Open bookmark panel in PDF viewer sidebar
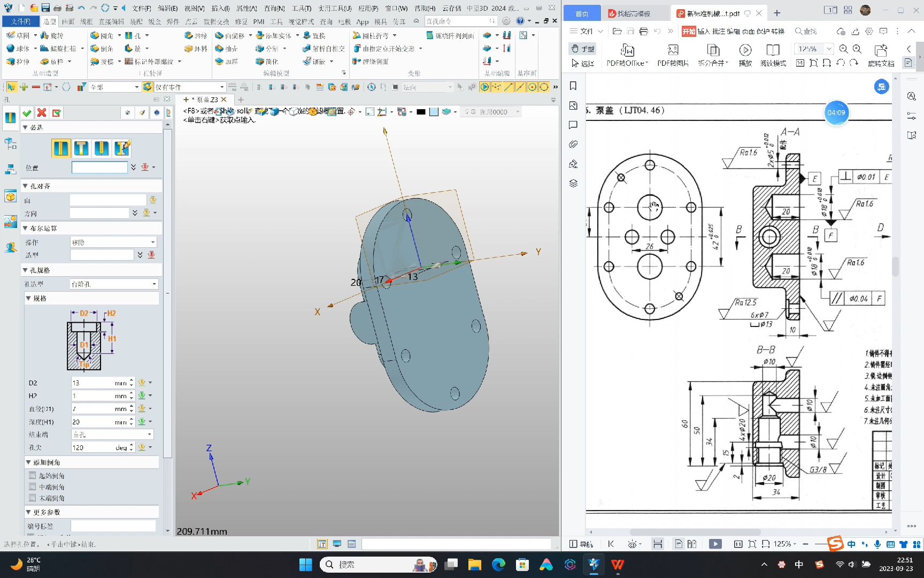 tap(573, 86)
